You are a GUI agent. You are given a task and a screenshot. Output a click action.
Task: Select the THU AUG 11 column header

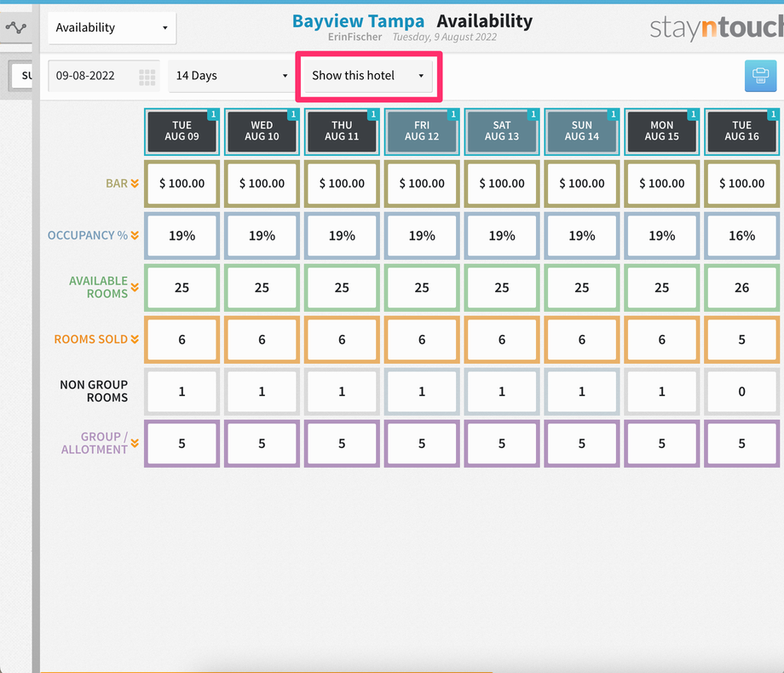point(342,131)
